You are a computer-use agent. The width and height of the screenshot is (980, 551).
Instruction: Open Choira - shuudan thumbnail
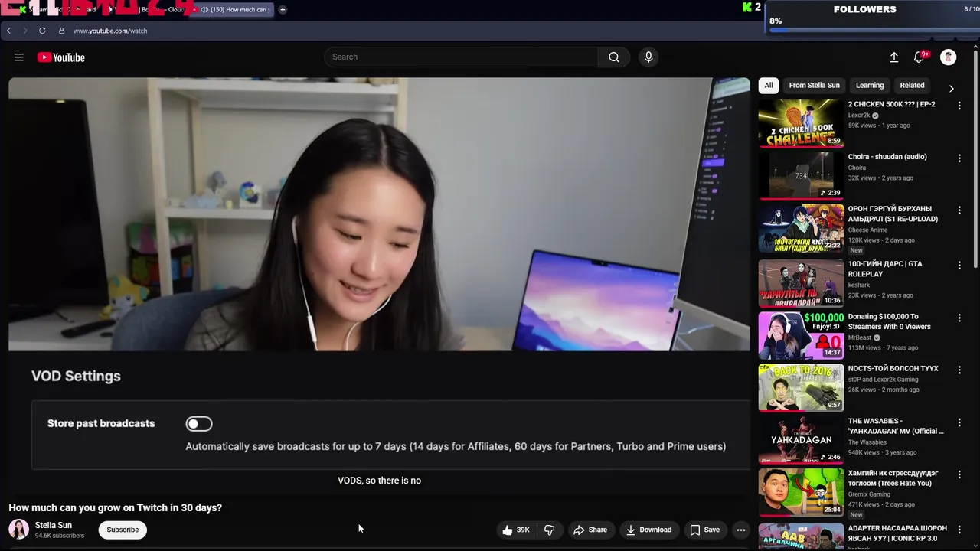pos(801,175)
